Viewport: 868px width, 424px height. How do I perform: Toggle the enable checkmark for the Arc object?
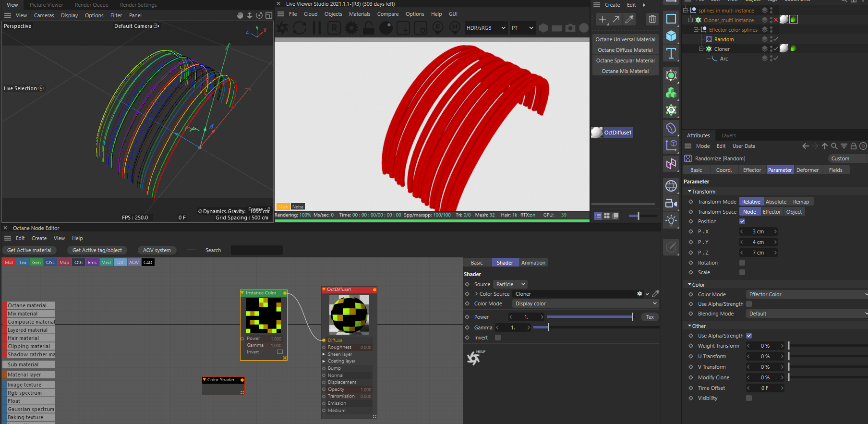pos(776,58)
